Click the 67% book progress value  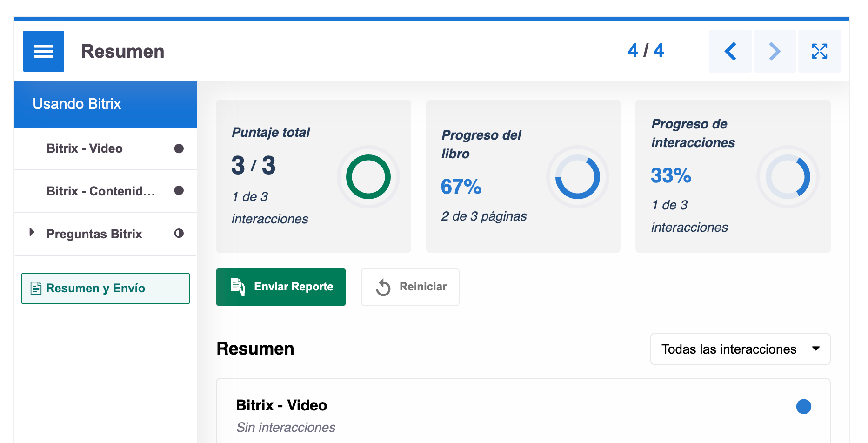(461, 187)
